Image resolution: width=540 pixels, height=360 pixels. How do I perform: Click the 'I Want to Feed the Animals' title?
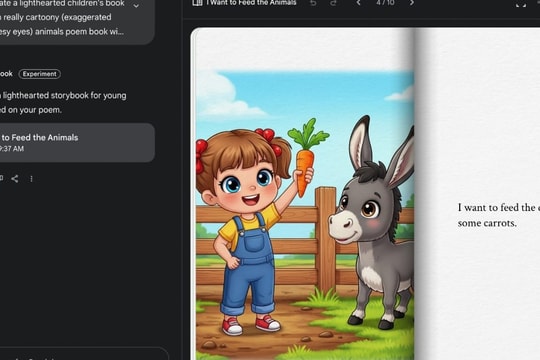click(251, 3)
